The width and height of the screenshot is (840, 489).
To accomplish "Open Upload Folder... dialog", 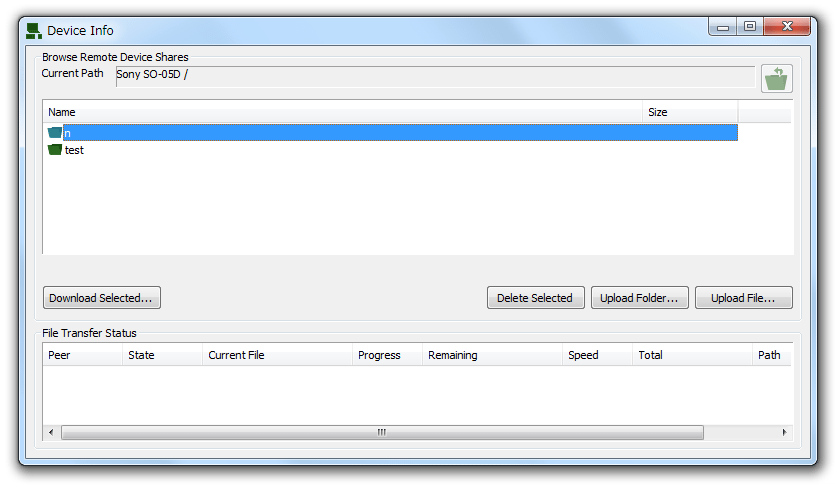I will tap(640, 298).
